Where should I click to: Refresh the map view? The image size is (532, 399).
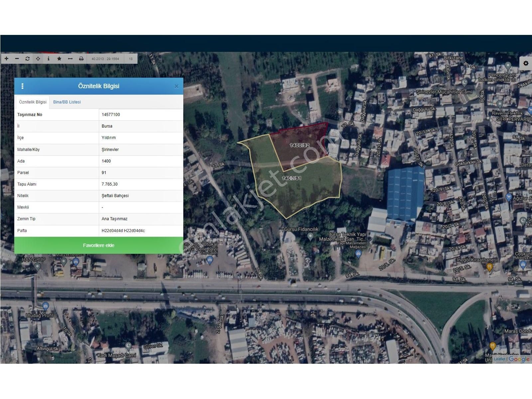28,59
